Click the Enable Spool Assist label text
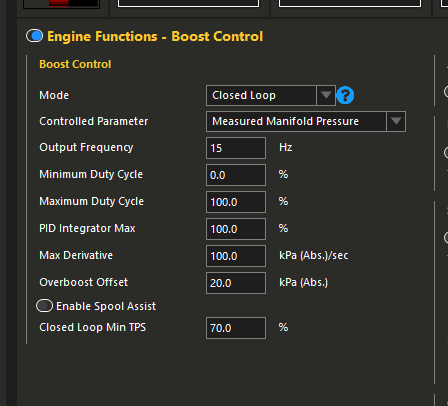Screen dimensions: 448x406 [106, 306]
